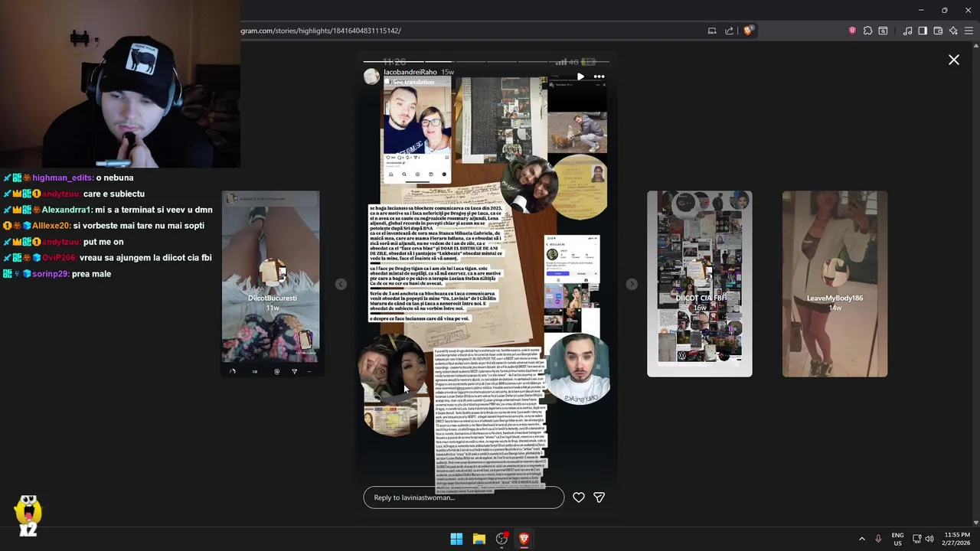Open the story author's profile picture

click(371, 77)
